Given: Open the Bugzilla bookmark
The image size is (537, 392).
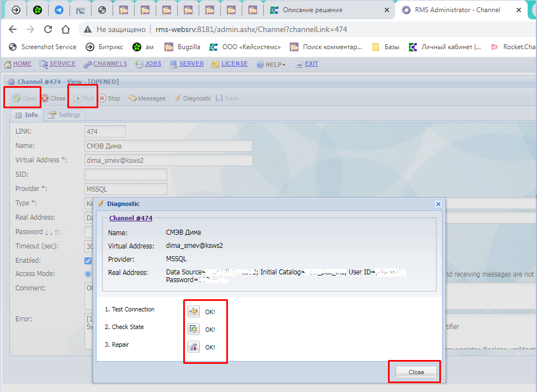Looking at the screenshot, I should pyautogui.click(x=183, y=47).
